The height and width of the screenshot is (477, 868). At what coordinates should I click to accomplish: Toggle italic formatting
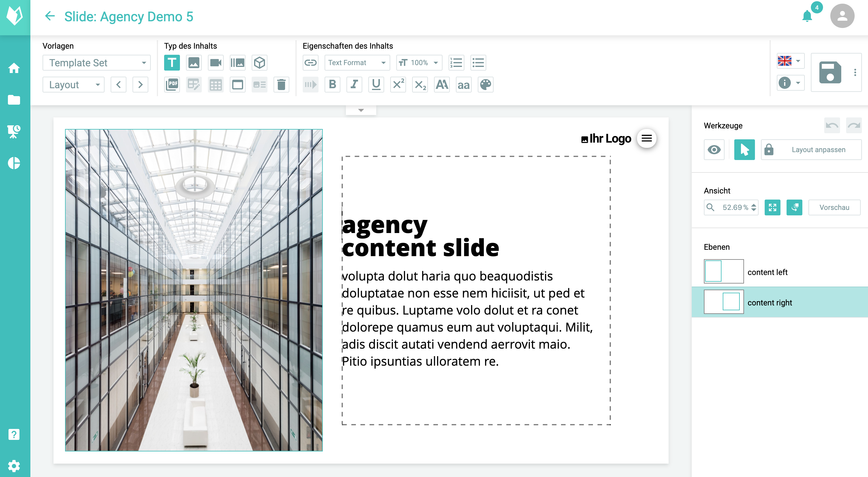[354, 84]
